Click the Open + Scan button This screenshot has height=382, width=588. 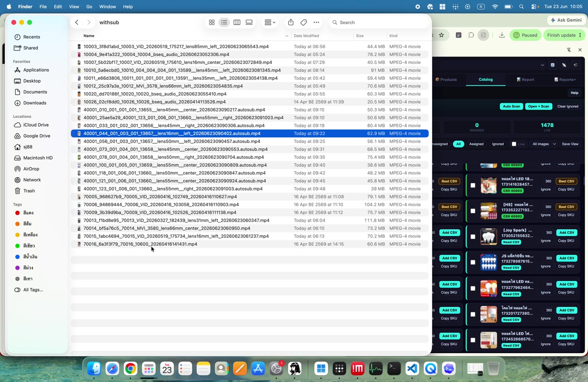pos(538,107)
